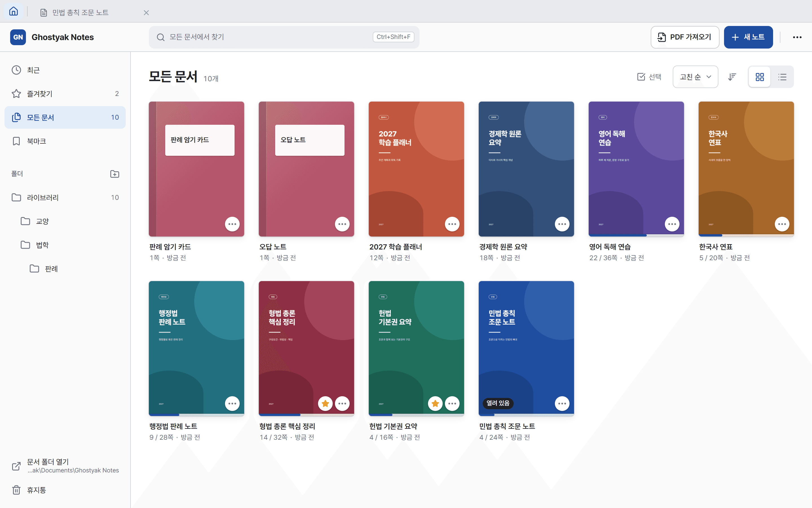The width and height of the screenshot is (812, 508).
Task: Open more options for 행정법 판례 노트
Action: coord(232,404)
